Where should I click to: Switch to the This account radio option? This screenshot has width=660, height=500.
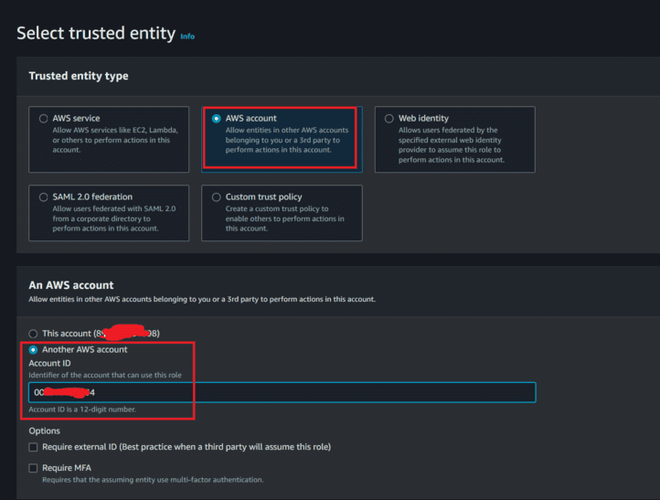33,334
